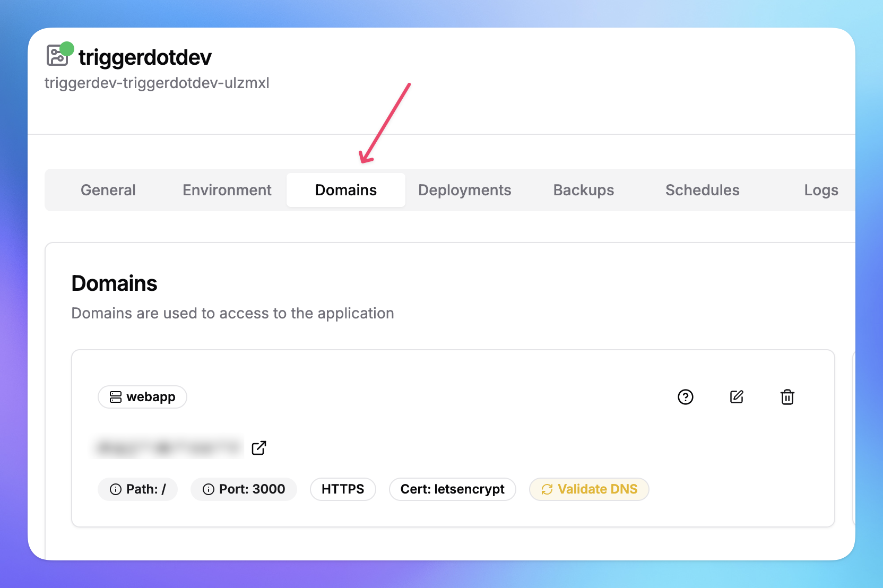
Task: Open the Backups tab
Action: click(x=584, y=190)
